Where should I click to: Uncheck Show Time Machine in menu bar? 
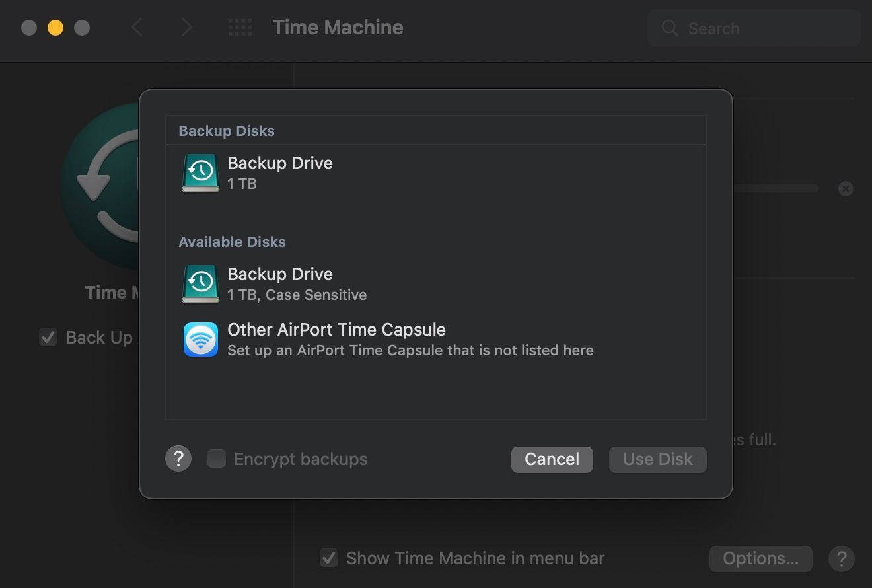(329, 558)
